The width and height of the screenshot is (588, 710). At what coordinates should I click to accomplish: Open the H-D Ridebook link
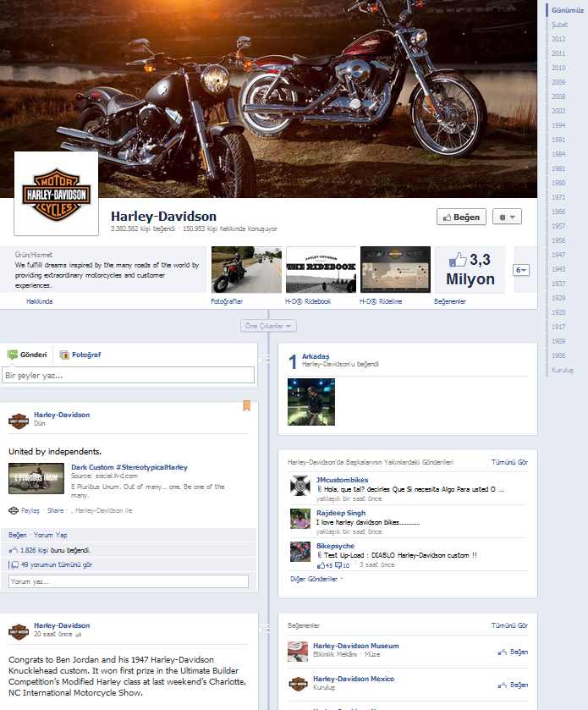point(308,301)
